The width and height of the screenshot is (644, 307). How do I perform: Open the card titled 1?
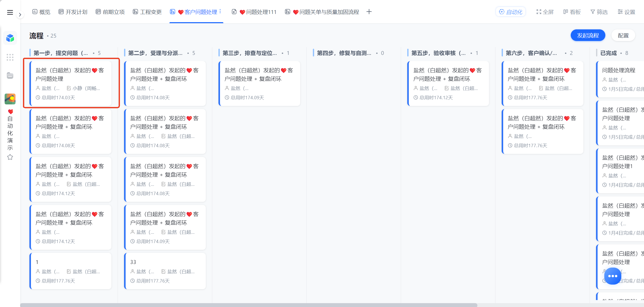[x=71, y=271]
